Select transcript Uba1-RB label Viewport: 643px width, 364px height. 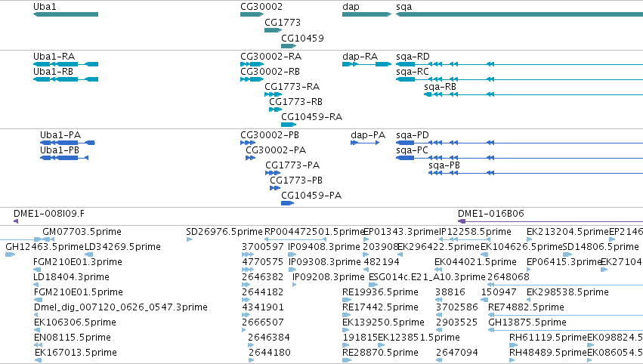(x=53, y=72)
